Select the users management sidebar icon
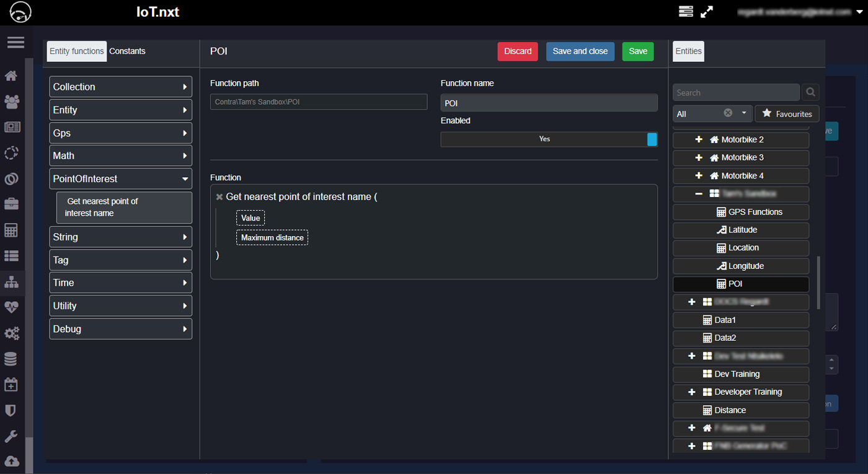The image size is (868, 474). click(x=11, y=102)
